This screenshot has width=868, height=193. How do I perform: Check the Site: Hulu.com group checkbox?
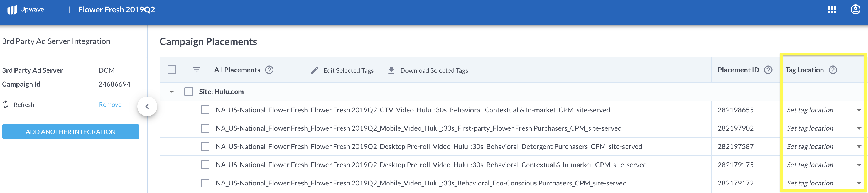click(x=189, y=92)
